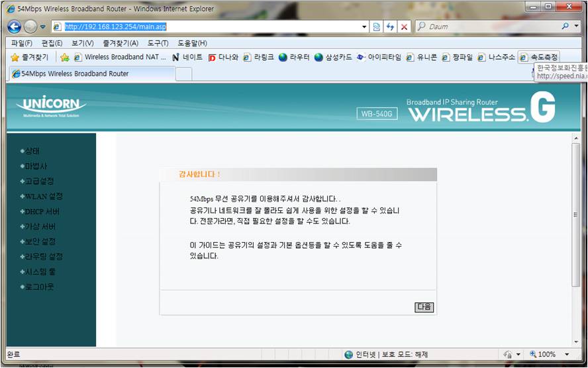The height and width of the screenshot is (368, 588).
Task: Click the 인터넷 보호 모드 status zone
Action: [x=386, y=354]
